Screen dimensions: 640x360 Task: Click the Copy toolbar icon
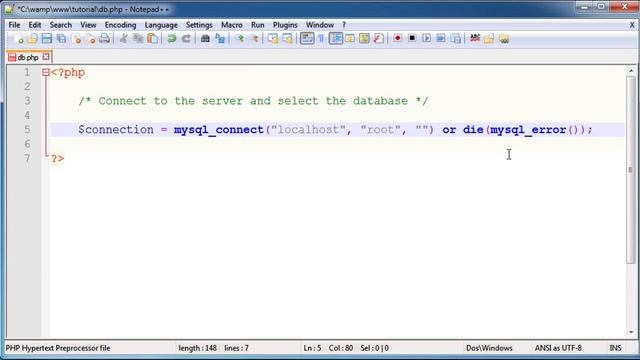(138, 39)
